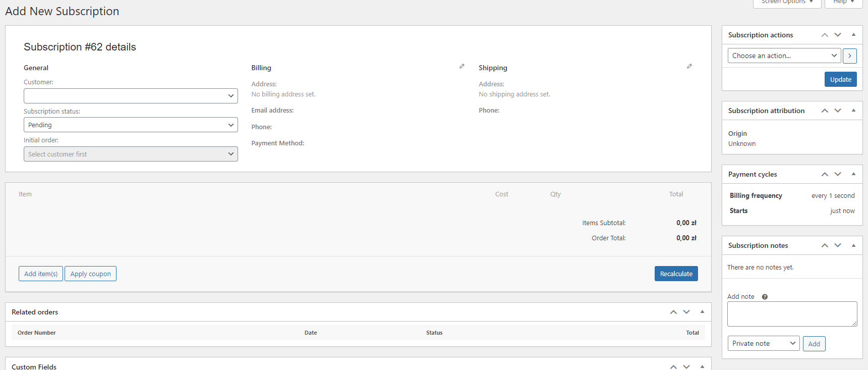Screen dimensions: 868x370
Task: Apply chosen subscription action arrow button
Action: pyautogui.click(x=849, y=56)
